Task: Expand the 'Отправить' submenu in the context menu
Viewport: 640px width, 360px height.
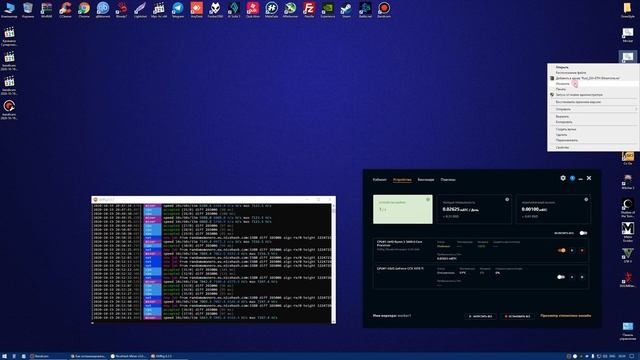Action: point(593,109)
